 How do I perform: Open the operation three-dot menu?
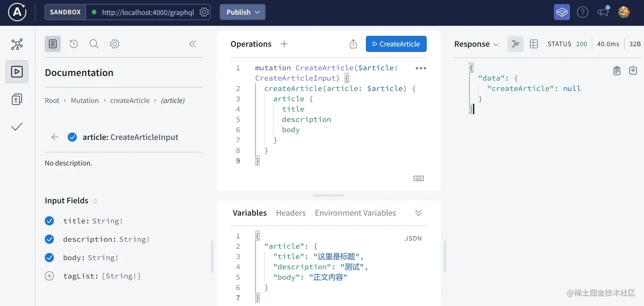(421, 68)
